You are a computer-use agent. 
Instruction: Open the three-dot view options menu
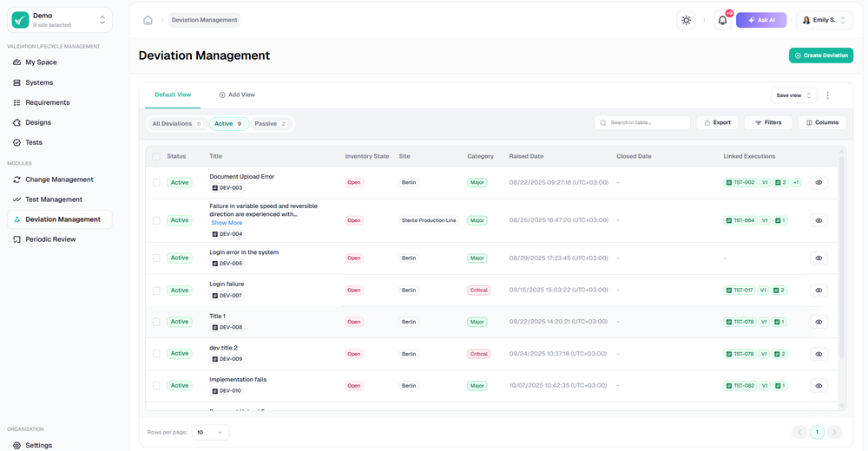[827, 95]
